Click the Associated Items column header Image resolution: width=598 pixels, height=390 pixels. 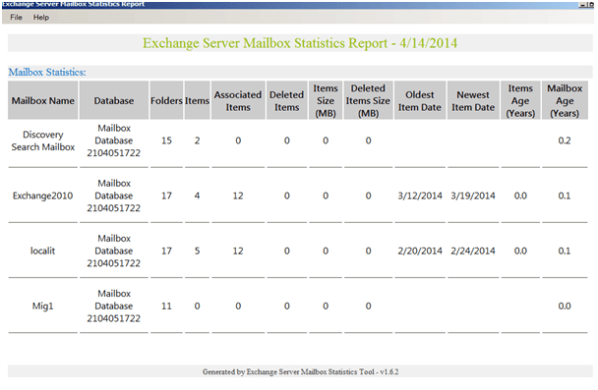coord(238,101)
